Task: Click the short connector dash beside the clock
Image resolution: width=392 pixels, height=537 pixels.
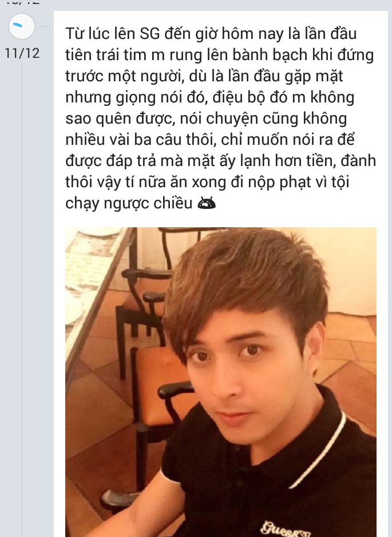Action: point(45,26)
